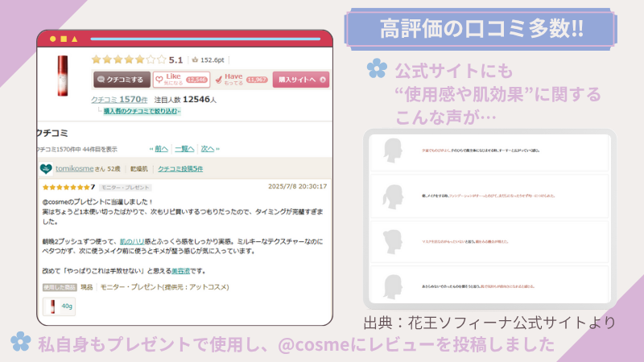
Task: Open tomikosme user profile link
Action: tap(74, 169)
